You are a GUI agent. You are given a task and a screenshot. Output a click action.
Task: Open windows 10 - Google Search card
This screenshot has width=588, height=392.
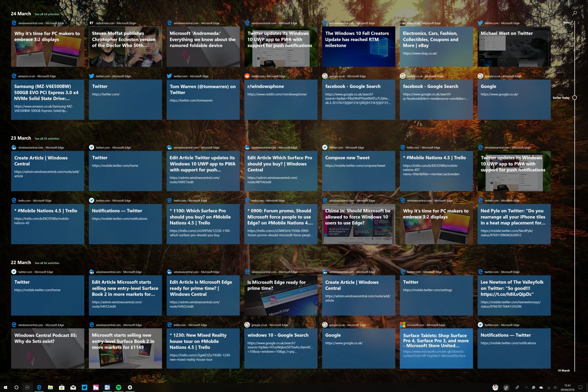pyautogui.click(x=281, y=348)
